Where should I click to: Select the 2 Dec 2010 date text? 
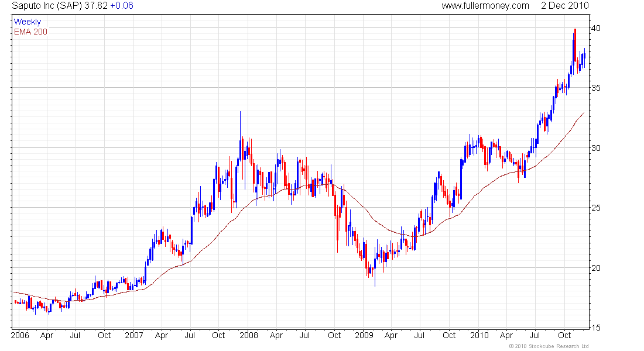(x=564, y=6)
